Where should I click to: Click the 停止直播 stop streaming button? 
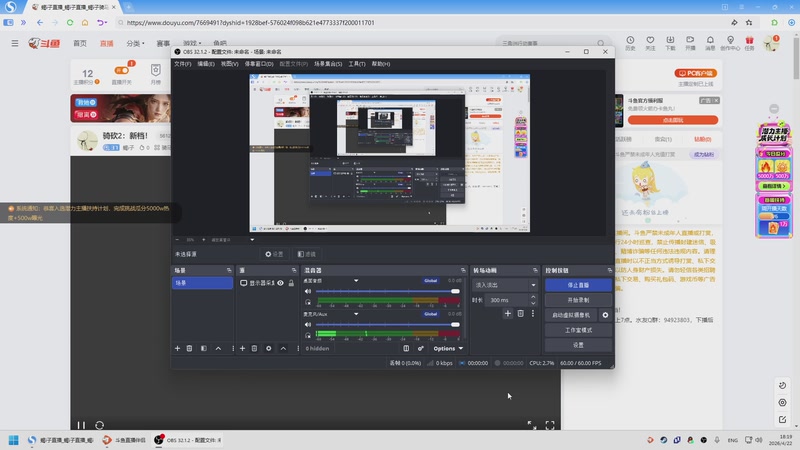tap(577, 285)
